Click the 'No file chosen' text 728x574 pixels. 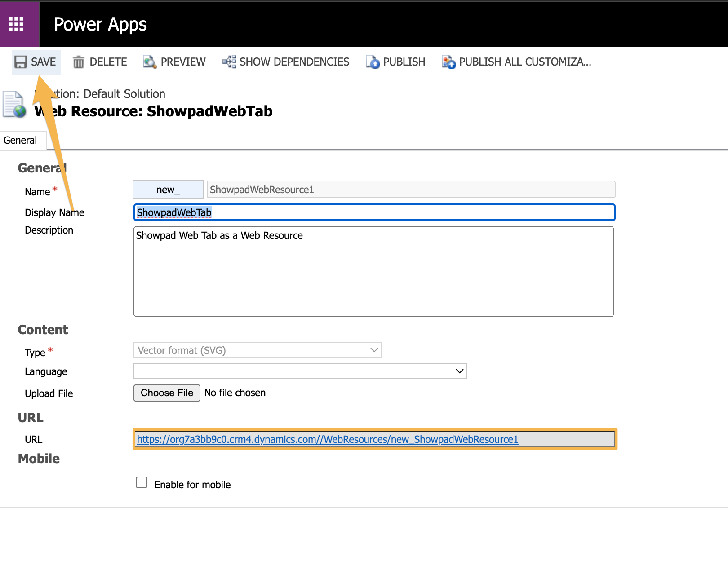(235, 393)
